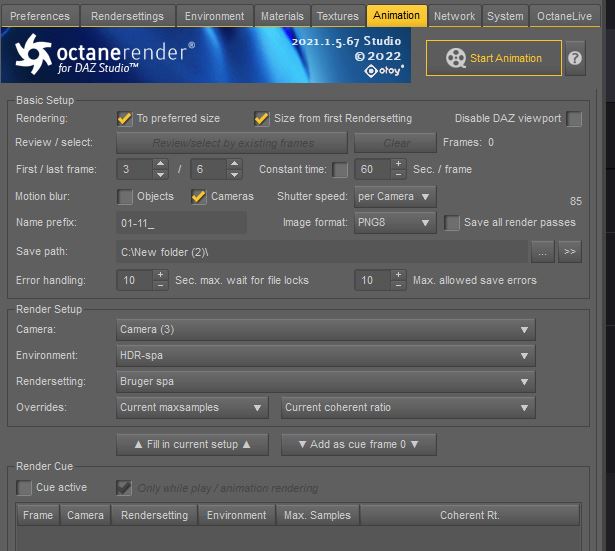Enable the Constant time checkbox
The width and height of the screenshot is (615, 551).
click(x=340, y=170)
